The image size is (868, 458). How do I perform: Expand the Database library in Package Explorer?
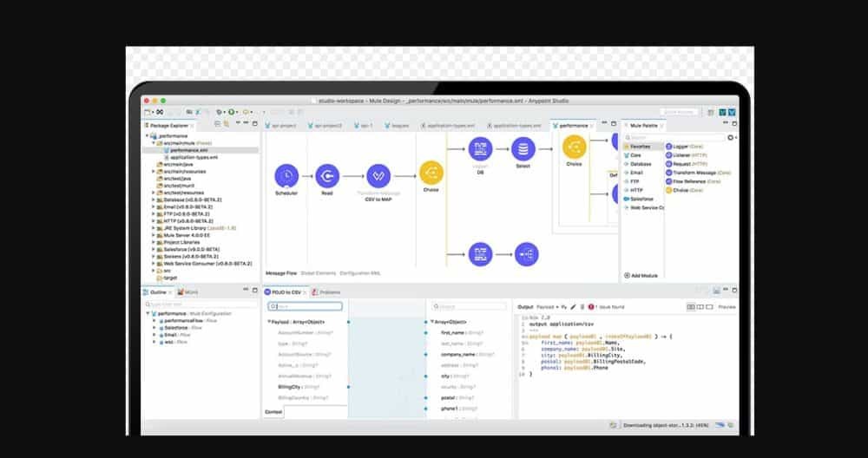[x=154, y=199]
